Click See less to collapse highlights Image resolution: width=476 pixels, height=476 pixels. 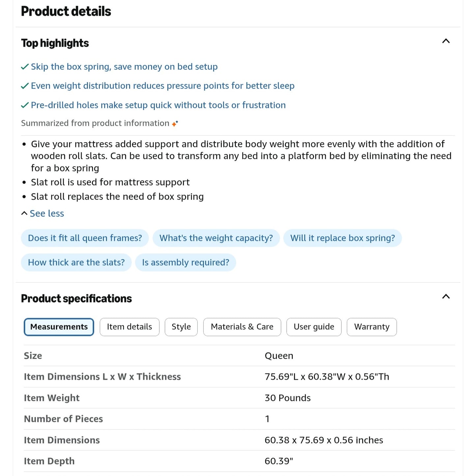(x=43, y=213)
